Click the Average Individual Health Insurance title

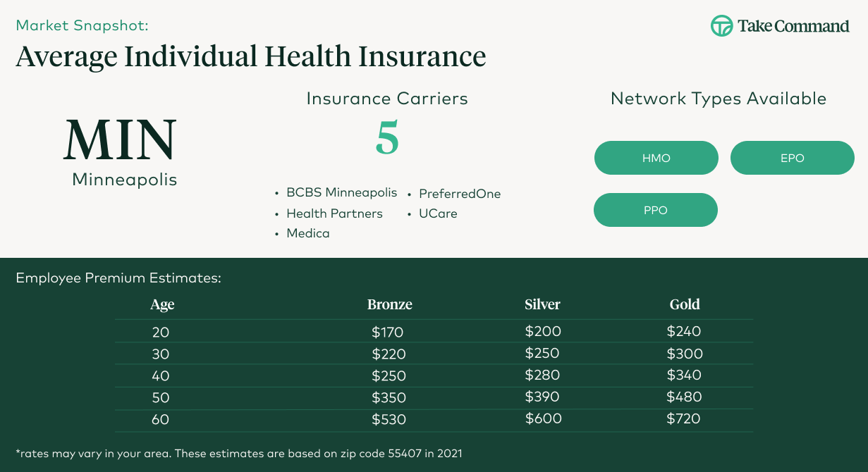pyautogui.click(x=251, y=56)
